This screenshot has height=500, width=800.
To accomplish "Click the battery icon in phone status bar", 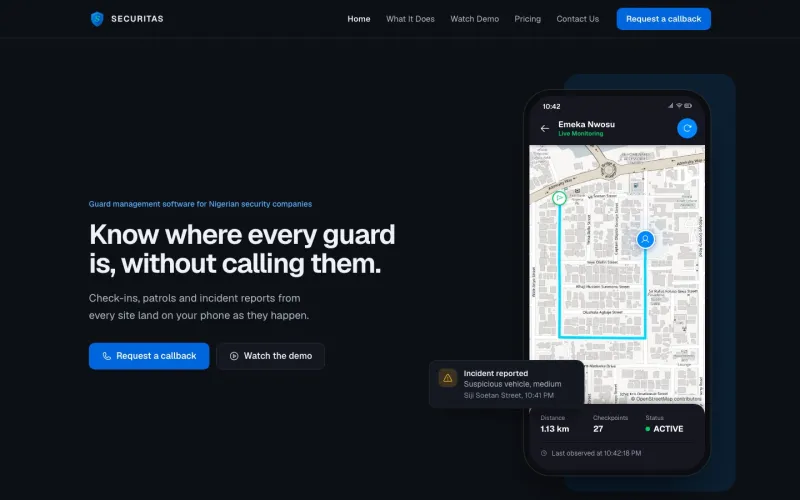I will pos(688,106).
